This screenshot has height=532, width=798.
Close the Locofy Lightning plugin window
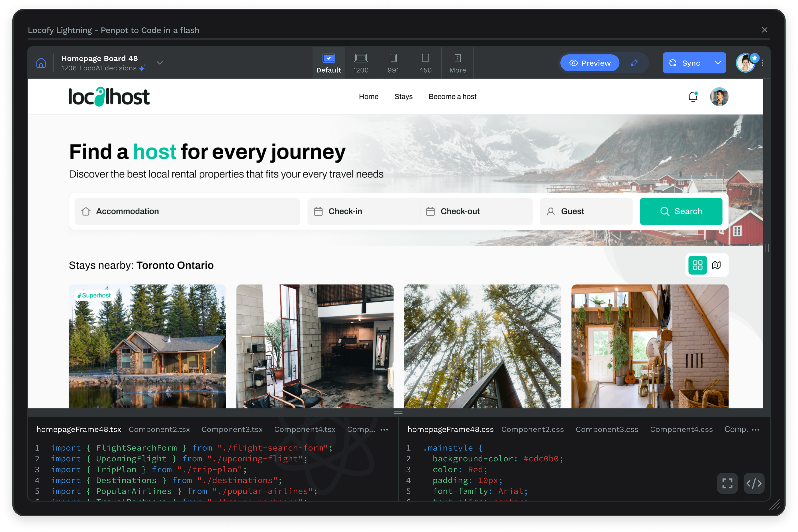[x=764, y=30]
